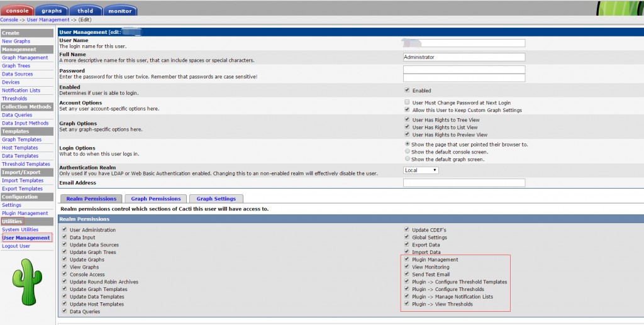644x325 pixels.
Task: Toggle View Graphs permission checkbox
Action: coord(65,267)
